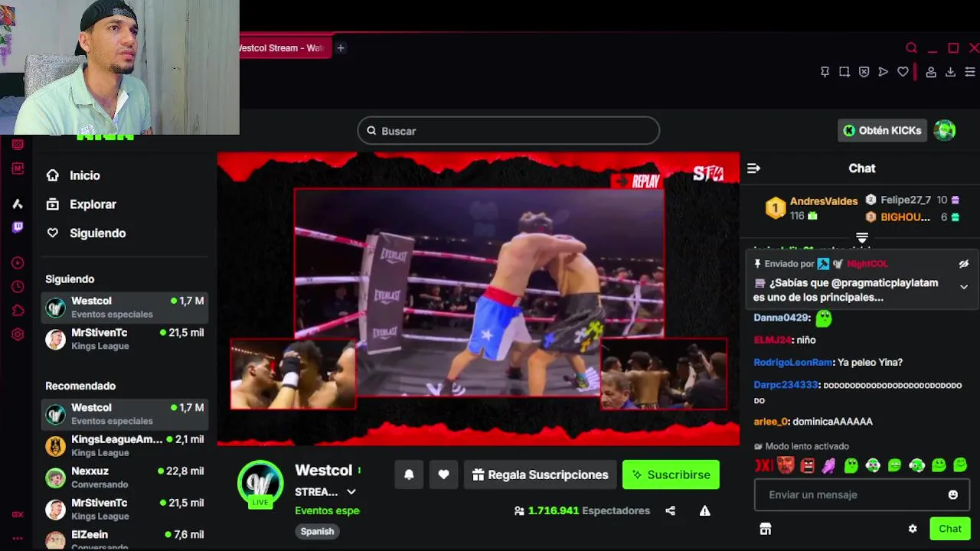The width and height of the screenshot is (980, 551).
Task: Open the emoji picker smiley icon
Action: (953, 495)
